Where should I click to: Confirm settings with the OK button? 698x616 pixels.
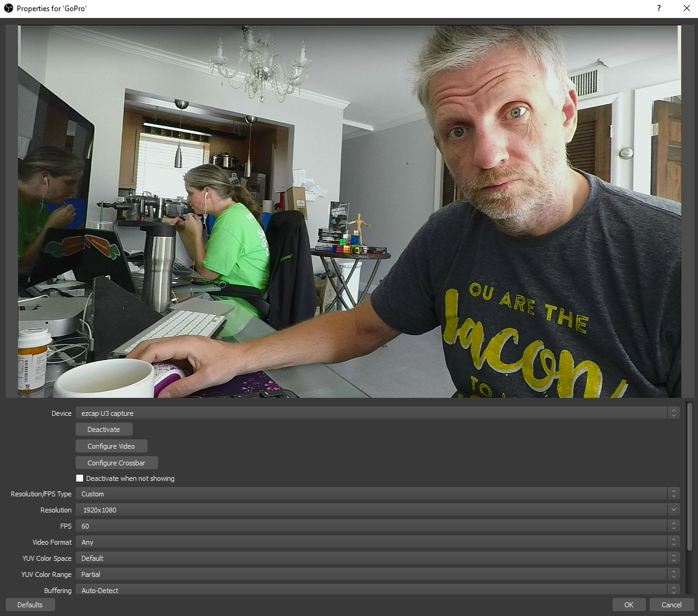pos(629,605)
